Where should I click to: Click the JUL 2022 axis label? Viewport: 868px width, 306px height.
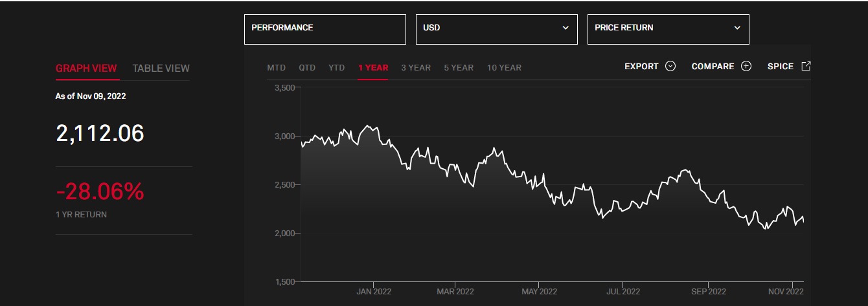coord(623,292)
